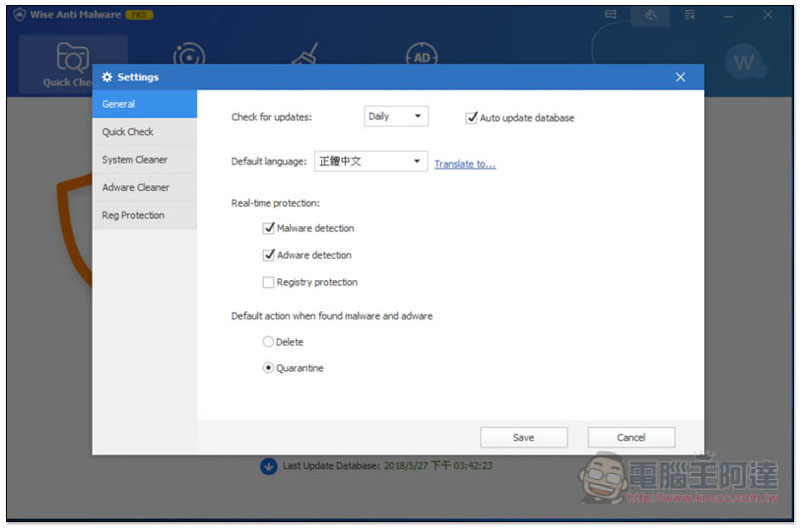
Task: Open the Default language dropdown
Action: coord(370,161)
